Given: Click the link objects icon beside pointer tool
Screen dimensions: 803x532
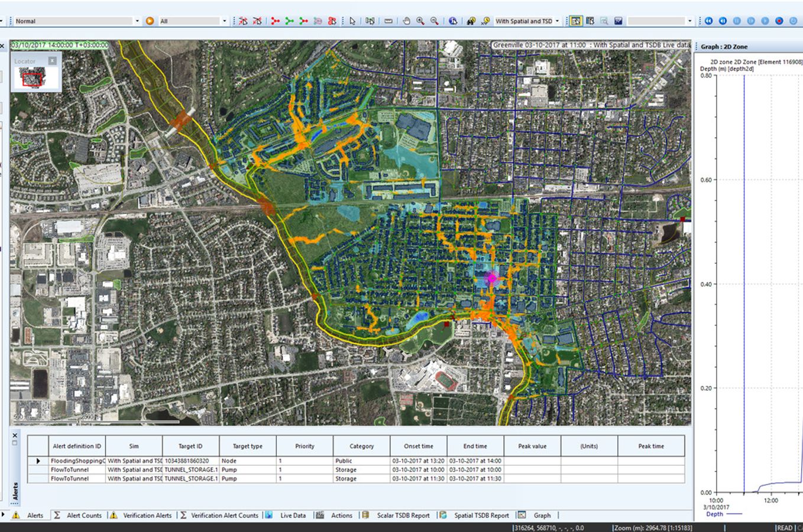Looking at the screenshot, I should 370,21.
